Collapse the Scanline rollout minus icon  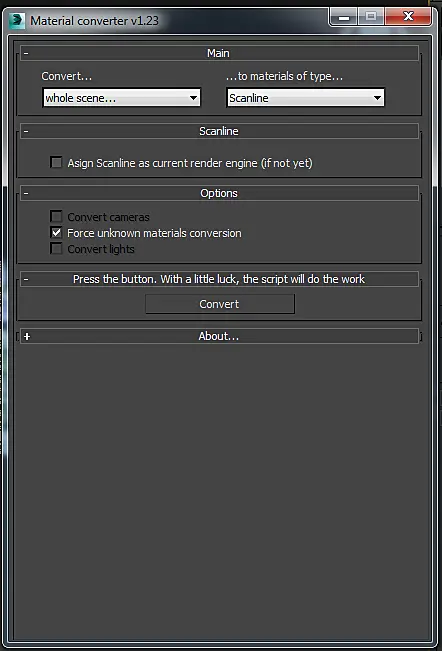[x=26, y=131]
